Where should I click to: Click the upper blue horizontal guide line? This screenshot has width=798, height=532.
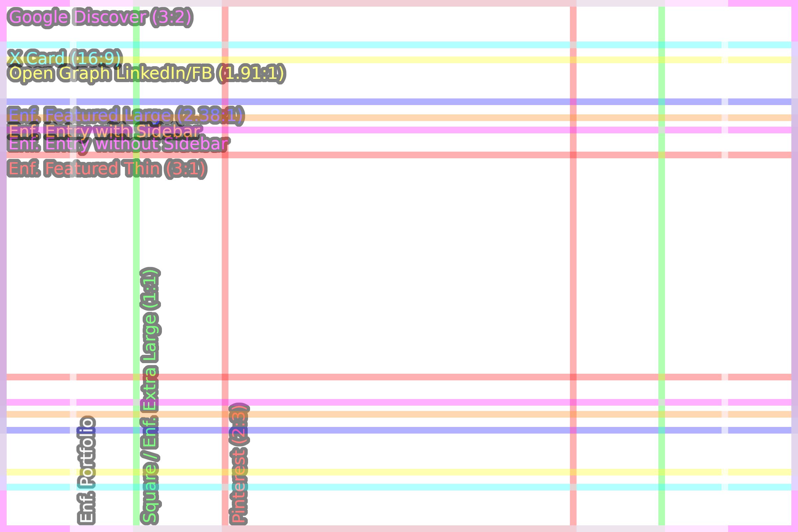point(407,102)
